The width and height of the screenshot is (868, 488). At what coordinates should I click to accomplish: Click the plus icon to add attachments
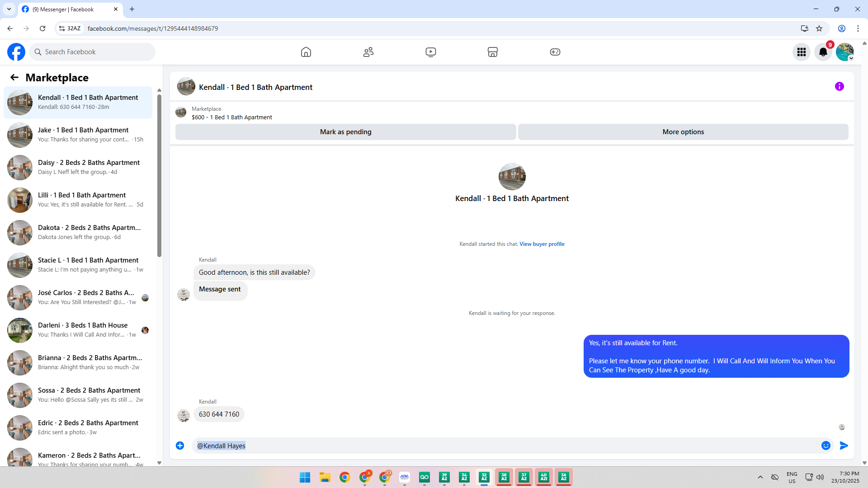point(180,446)
